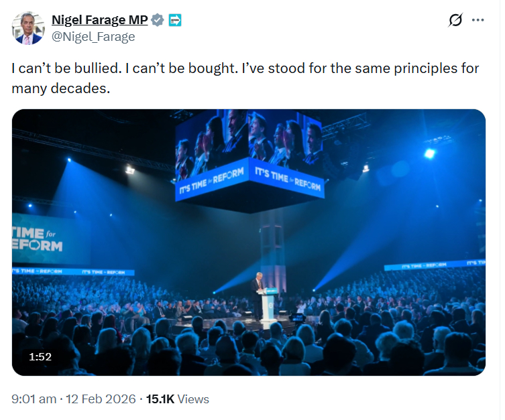Click the word "Views" below the video
Image resolution: width=505 pixels, height=420 pixels.
coord(193,399)
